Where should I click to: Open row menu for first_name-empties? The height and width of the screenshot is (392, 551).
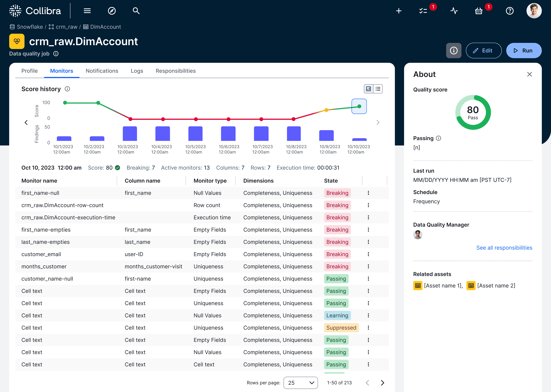pyautogui.click(x=368, y=229)
